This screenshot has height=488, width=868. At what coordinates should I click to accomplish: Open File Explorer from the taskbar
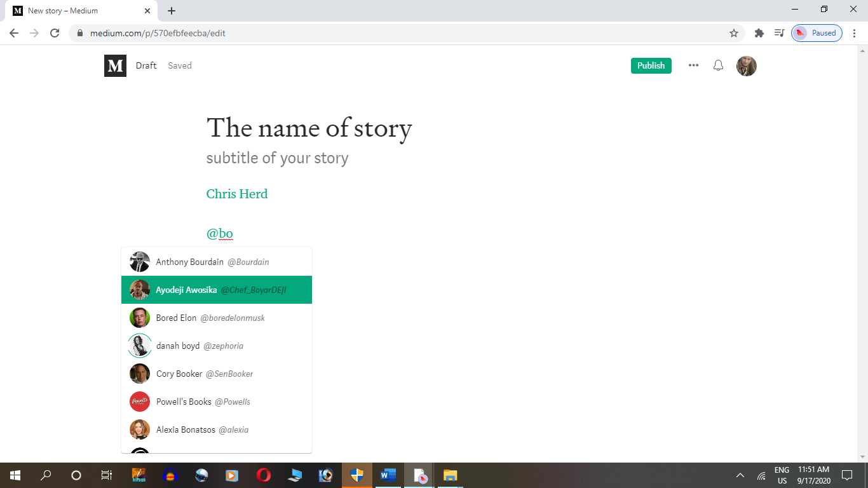[451, 475]
